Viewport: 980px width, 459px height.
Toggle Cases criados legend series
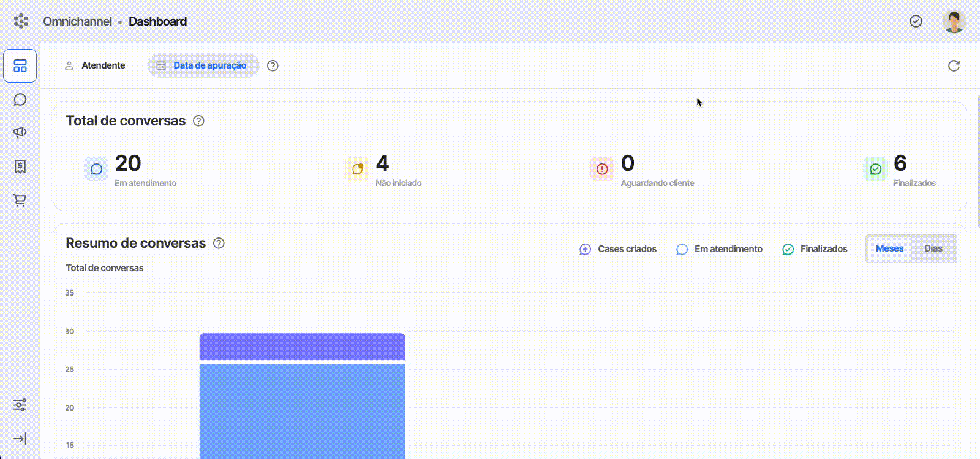tap(618, 249)
